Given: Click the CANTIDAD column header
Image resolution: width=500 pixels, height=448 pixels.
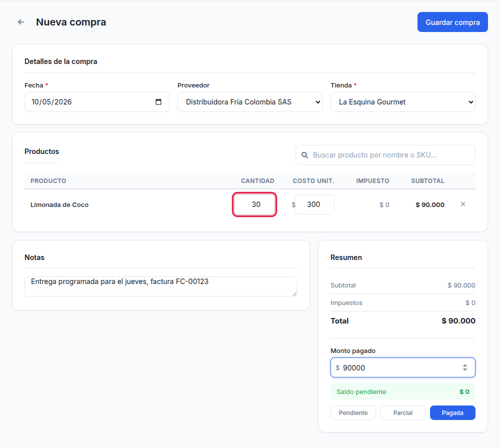Looking at the screenshot, I should pyautogui.click(x=257, y=181).
